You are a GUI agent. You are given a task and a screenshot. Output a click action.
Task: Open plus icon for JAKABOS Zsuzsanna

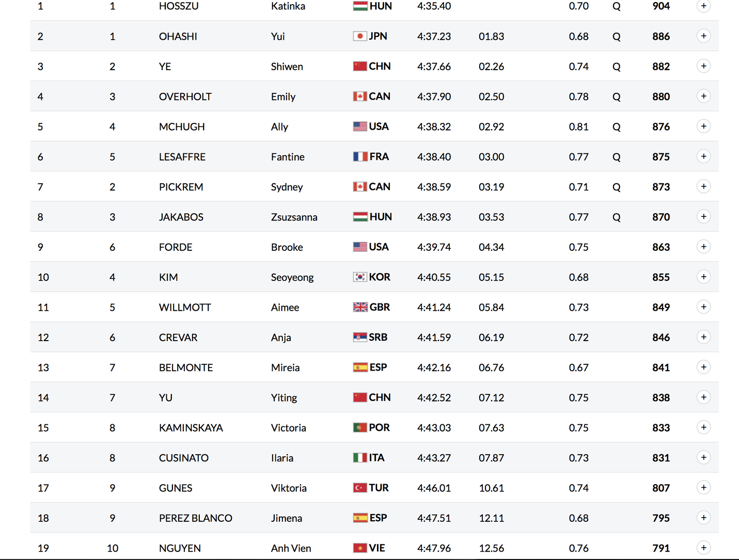click(x=703, y=216)
